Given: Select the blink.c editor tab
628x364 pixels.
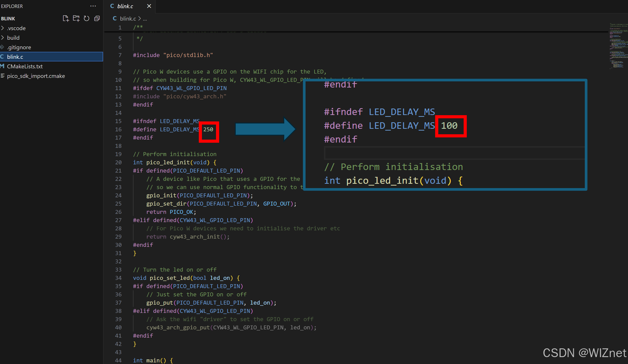Looking at the screenshot, I should point(125,6).
